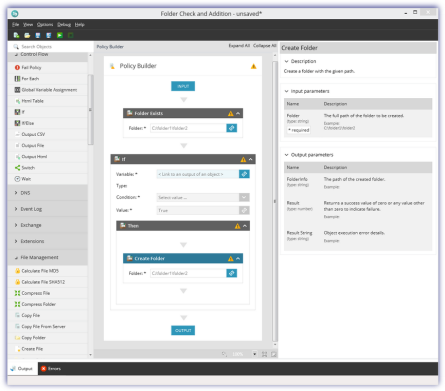
Task: Select the Output Html object
Action: click(48, 157)
